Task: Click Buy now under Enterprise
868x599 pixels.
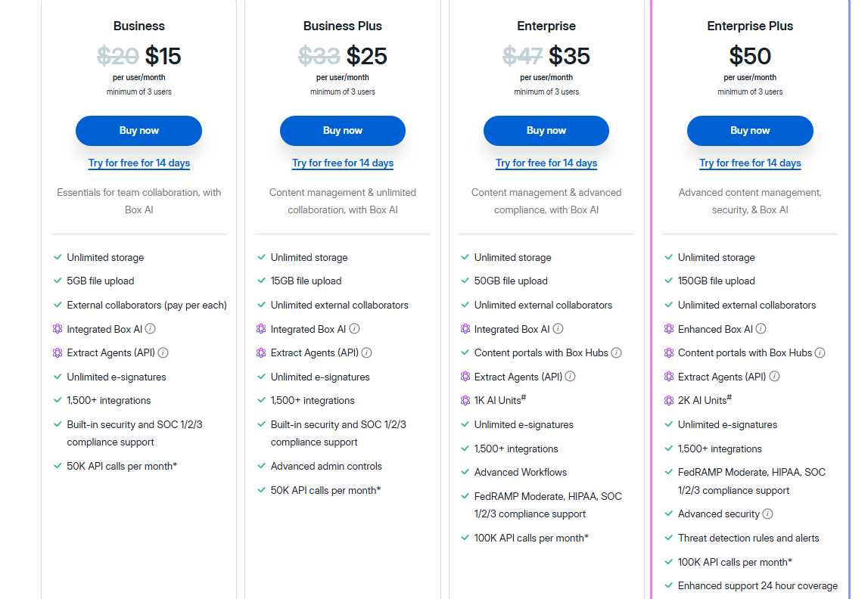Action: click(546, 130)
